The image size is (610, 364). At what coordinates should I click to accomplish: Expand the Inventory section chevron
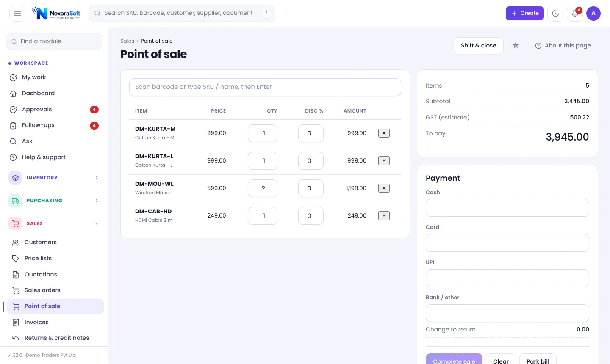point(97,178)
